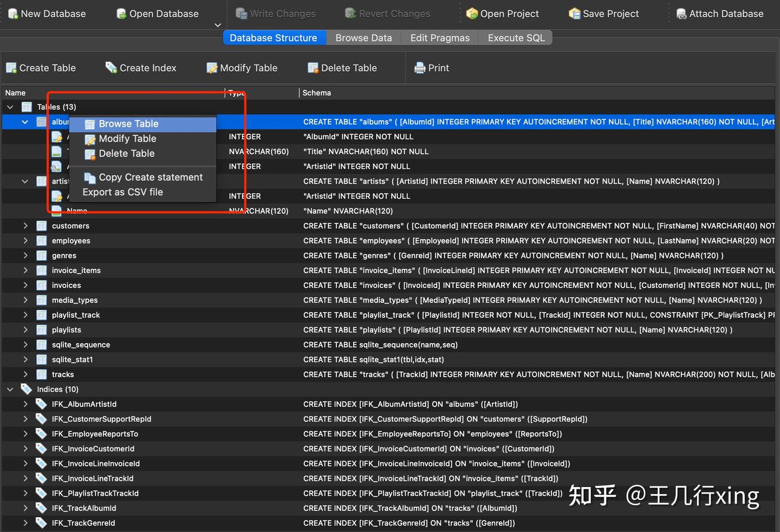Screen dimensions: 780x532
Task: Select the tracks table row
Action: tap(62, 374)
